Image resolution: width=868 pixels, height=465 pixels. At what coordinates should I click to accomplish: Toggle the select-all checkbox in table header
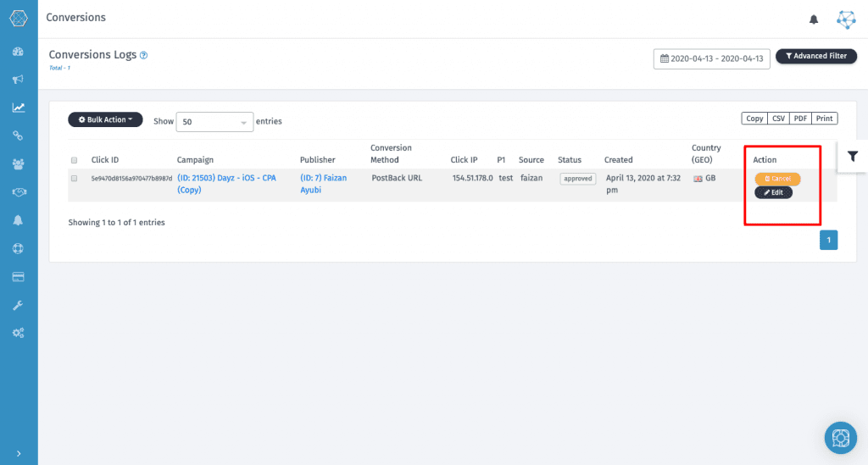[75, 160]
